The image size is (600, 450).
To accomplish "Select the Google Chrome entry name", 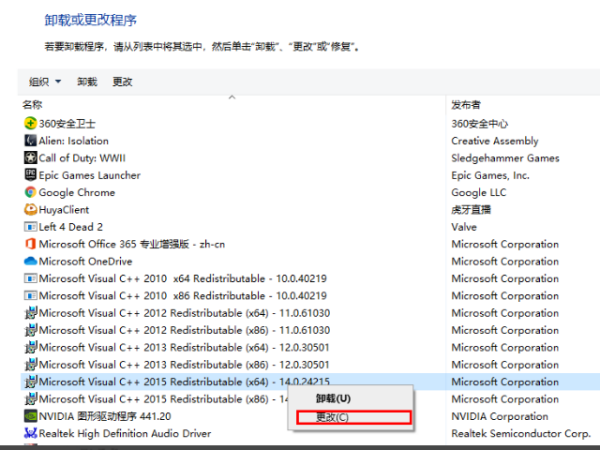I will click(77, 192).
